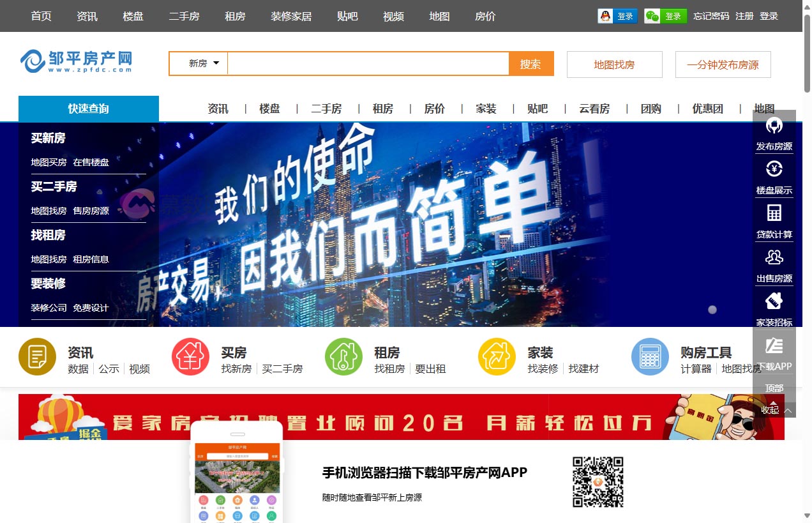This screenshot has height=523, width=812.
Task: Open 出售房源 via sidebar people icon
Action: coord(774,257)
